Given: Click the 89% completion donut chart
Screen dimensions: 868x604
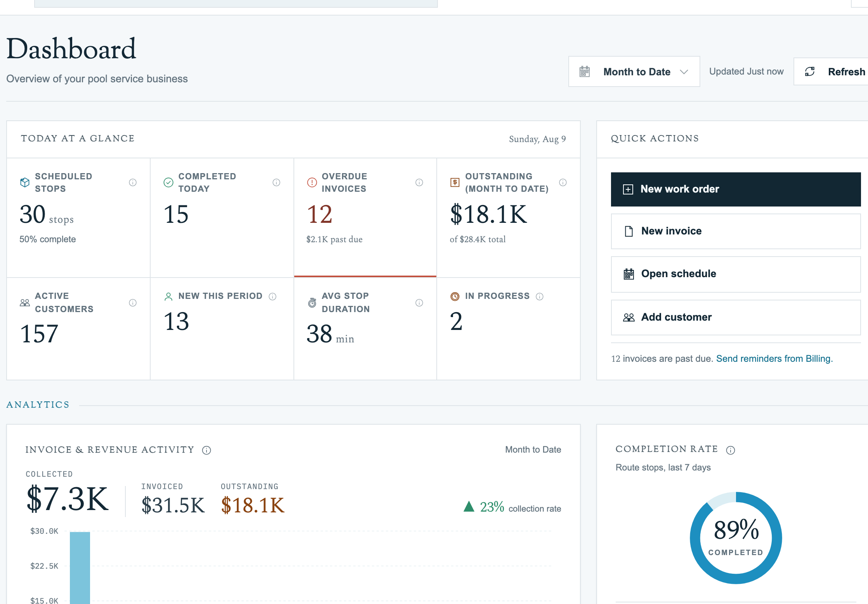Looking at the screenshot, I should click(736, 538).
